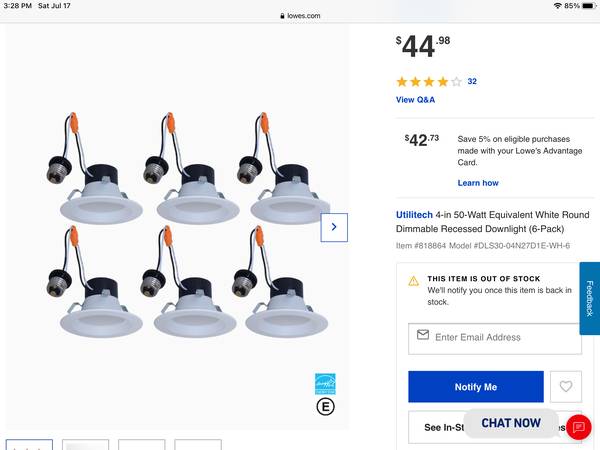The width and height of the screenshot is (600, 450).
Task: Tap the lowes.com address bar
Action: click(x=300, y=16)
